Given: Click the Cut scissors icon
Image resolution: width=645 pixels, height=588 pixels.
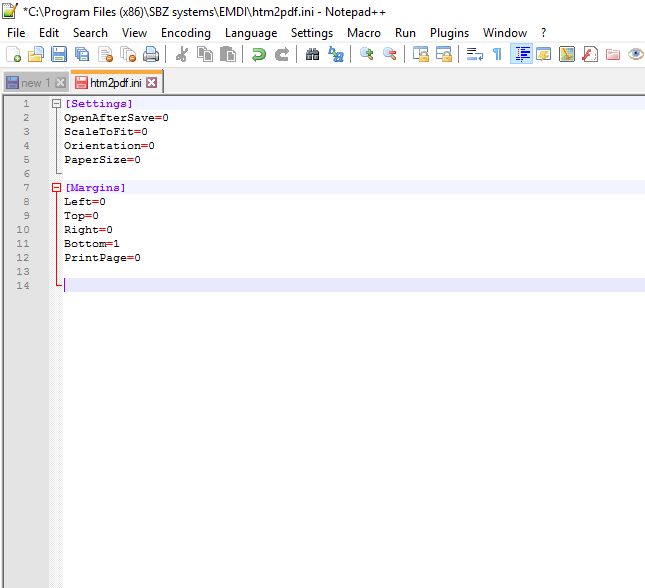Looking at the screenshot, I should tap(181, 54).
